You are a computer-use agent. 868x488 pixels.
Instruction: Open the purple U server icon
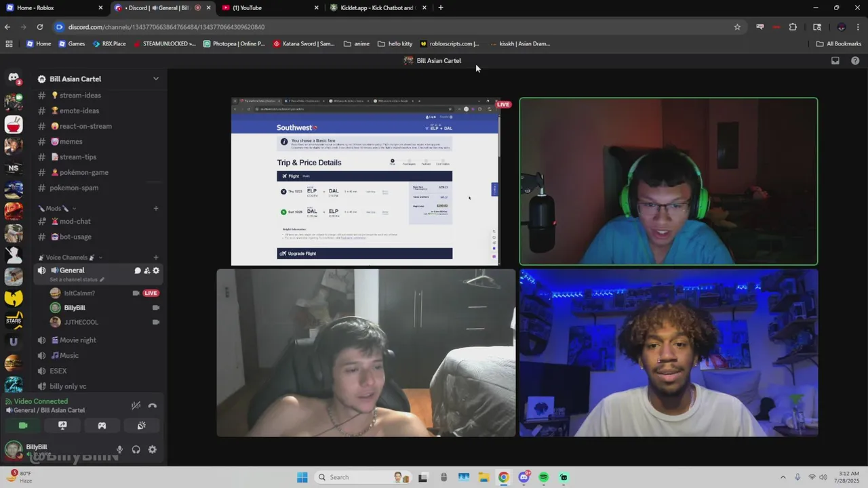point(14,342)
